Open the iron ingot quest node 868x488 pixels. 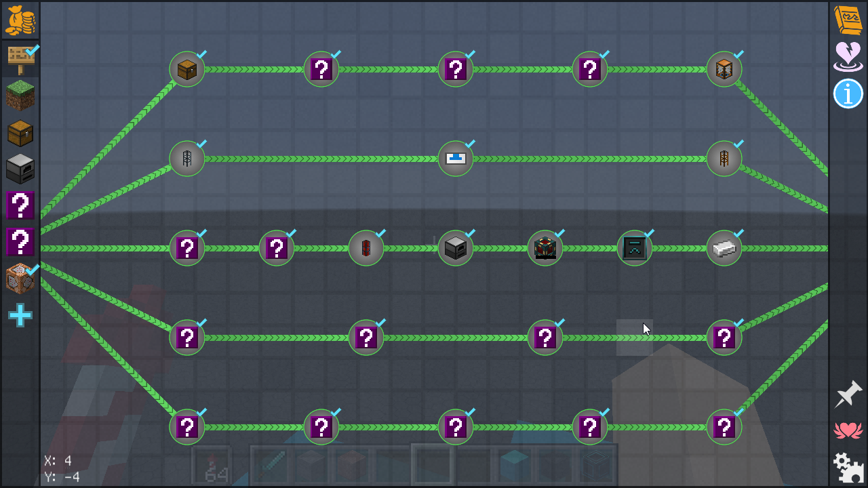coord(724,248)
